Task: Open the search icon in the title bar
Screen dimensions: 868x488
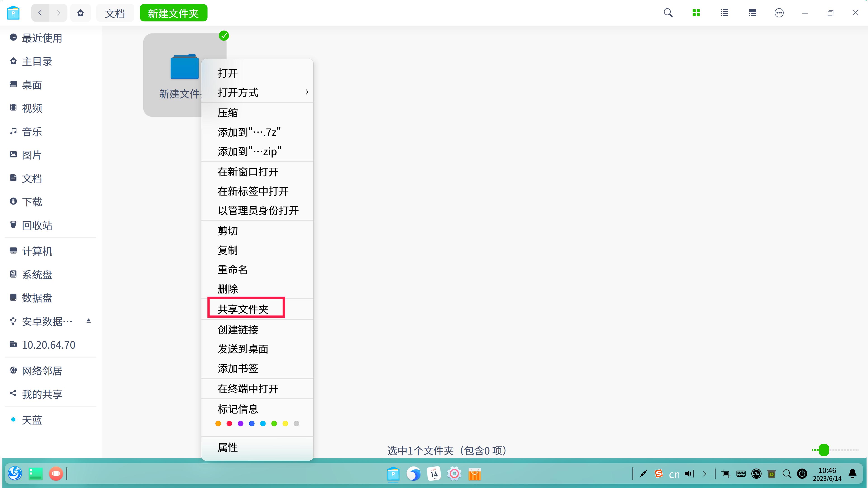Action: pyautogui.click(x=668, y=13)
